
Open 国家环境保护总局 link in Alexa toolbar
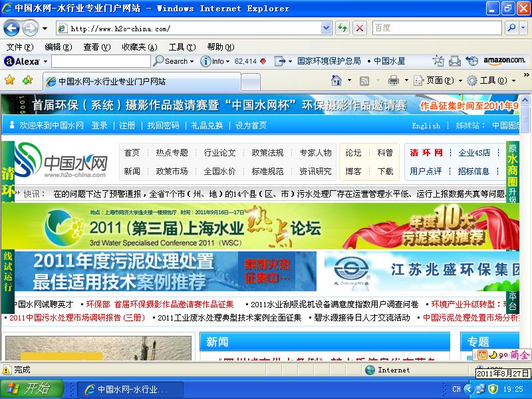pos(329,61)
